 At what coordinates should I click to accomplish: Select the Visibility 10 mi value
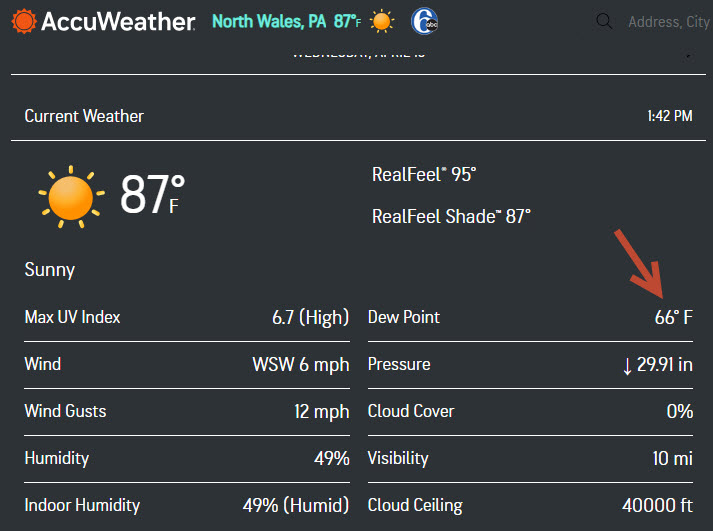coord(672,458)
